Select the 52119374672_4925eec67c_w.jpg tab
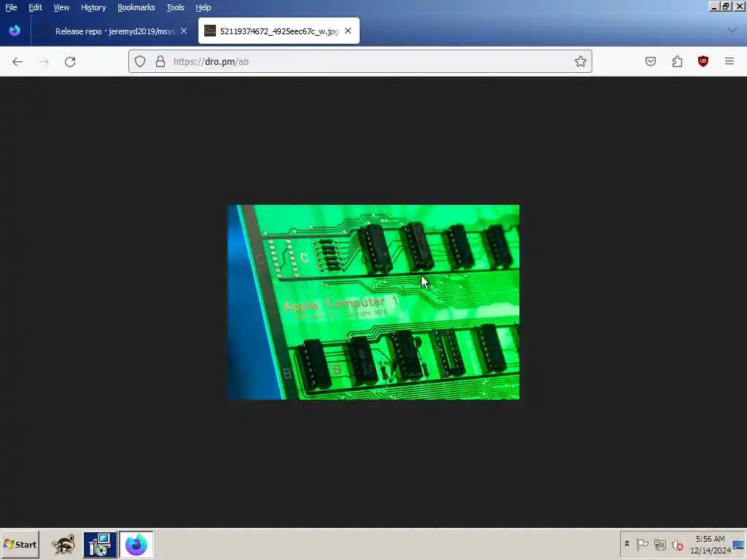This screenshot has height=560, width=747. (x=279, y=31)
